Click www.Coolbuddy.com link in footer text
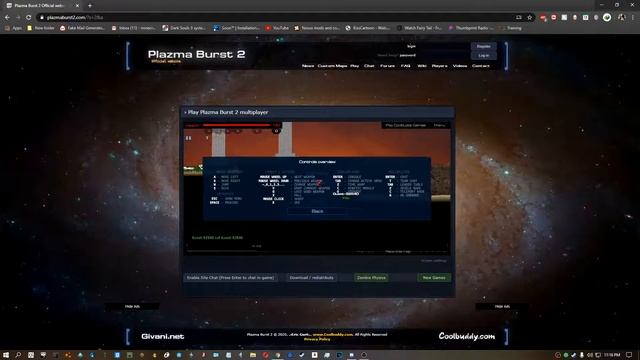The width and height of the screenshot is (640, 360). [333, 335]
